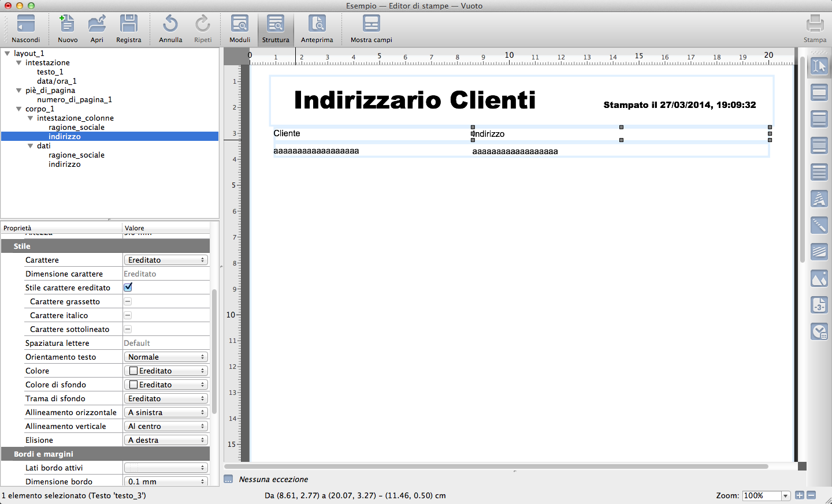This screenshot has width=832, height=504.
Task: Open the Elisione dropdown
Action: 166,440
